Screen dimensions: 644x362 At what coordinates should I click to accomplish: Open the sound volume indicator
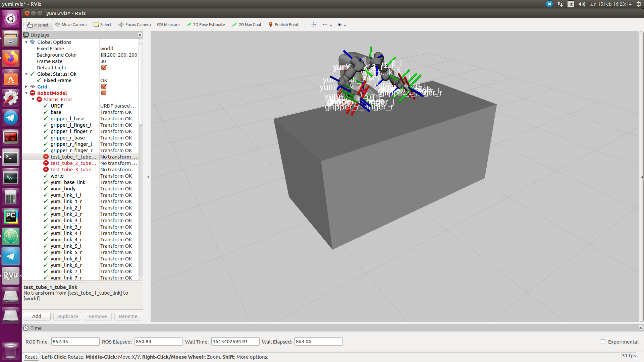tap(582, 4)
